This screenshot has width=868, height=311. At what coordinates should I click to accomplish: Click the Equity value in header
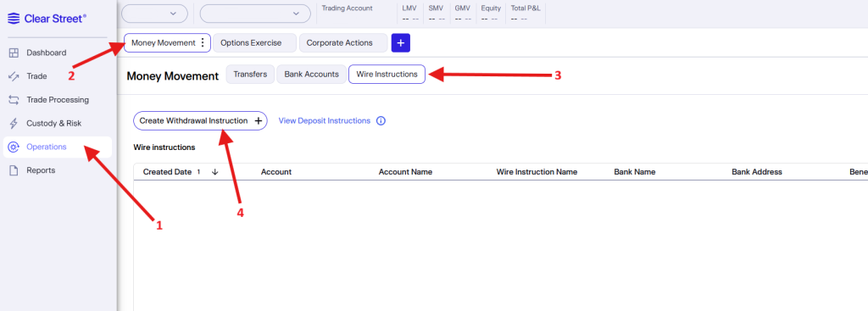[x=489, y=19]
